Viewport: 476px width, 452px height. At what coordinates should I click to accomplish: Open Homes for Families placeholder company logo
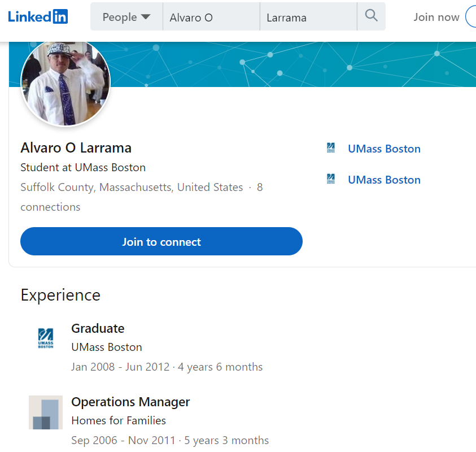click(x=46, y=412)
